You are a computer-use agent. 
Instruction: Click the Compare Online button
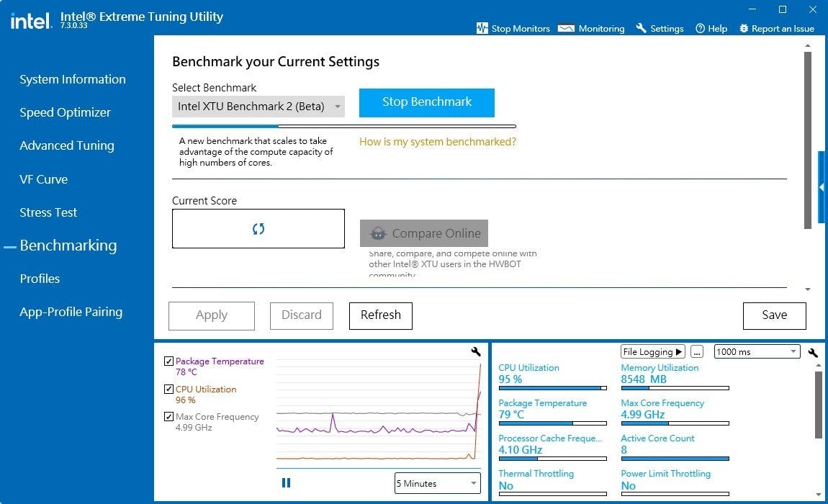(x=424, y=233)
